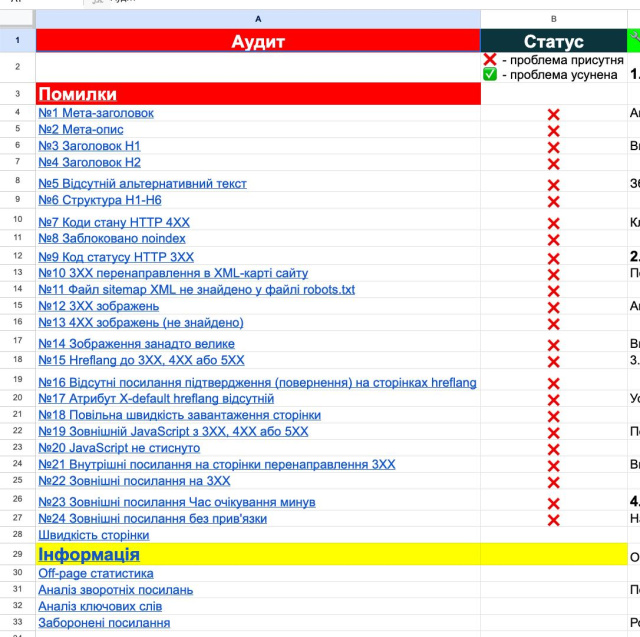Viewport: 640px width, 637px height.
Task: Select row 1 header
Action: [18, 40]
